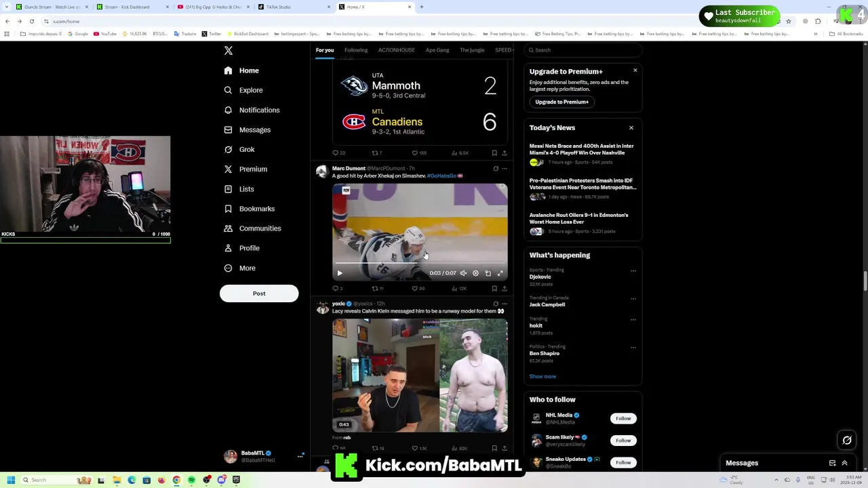Open Notifications in the X sidebar
This screenshot has height=488, width=868.
point(252,110)
